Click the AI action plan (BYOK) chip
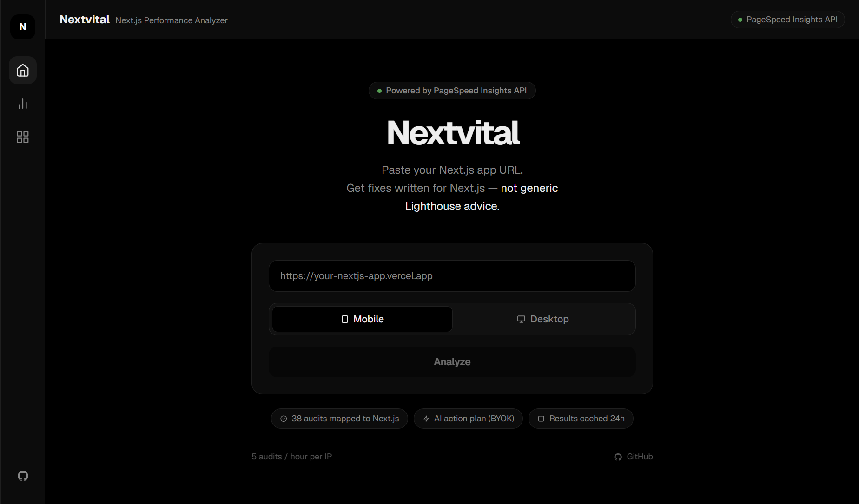This screenshot has height=504, width=859. click(468, 419)
